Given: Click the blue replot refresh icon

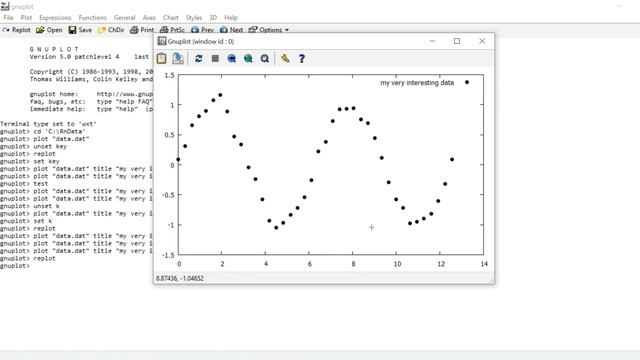Looking at the screenshot, I should [198, 58].
